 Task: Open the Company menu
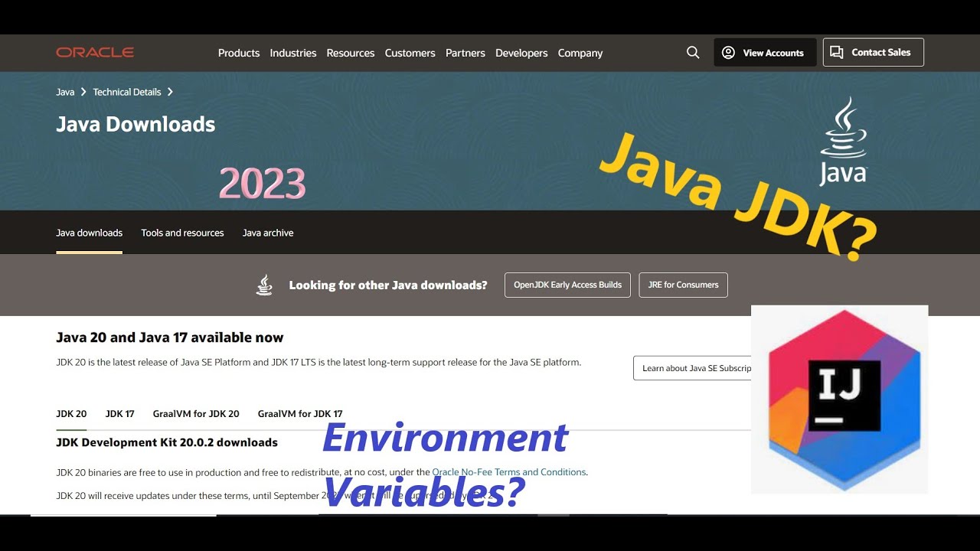click(x=580, y=53)
